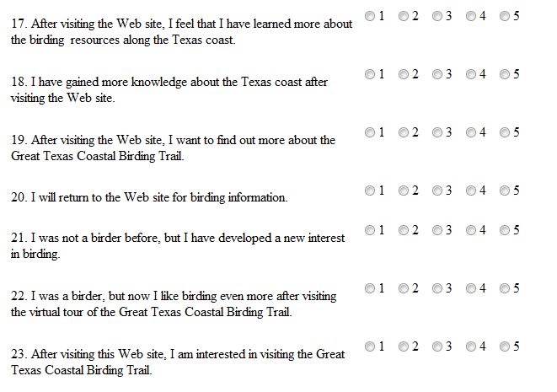Select rating 5 for question 17
The height and width of the screenshot is (392, 557).
(x=505, y=16)
